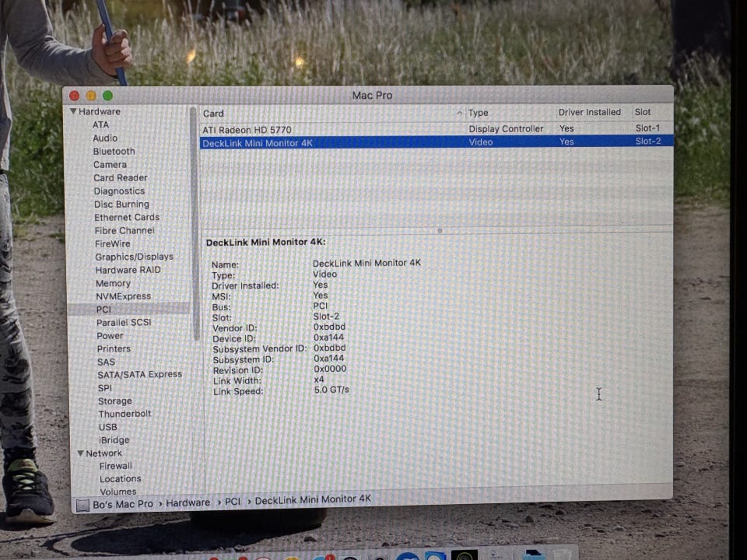Select Thunderbolt in the sidebar

(x=124, y=414)
